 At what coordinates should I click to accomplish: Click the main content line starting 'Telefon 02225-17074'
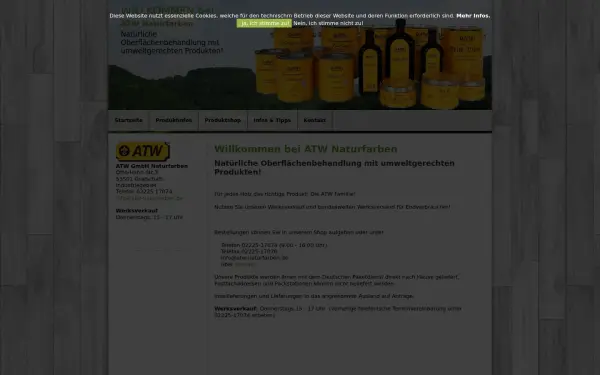(274, 245)
